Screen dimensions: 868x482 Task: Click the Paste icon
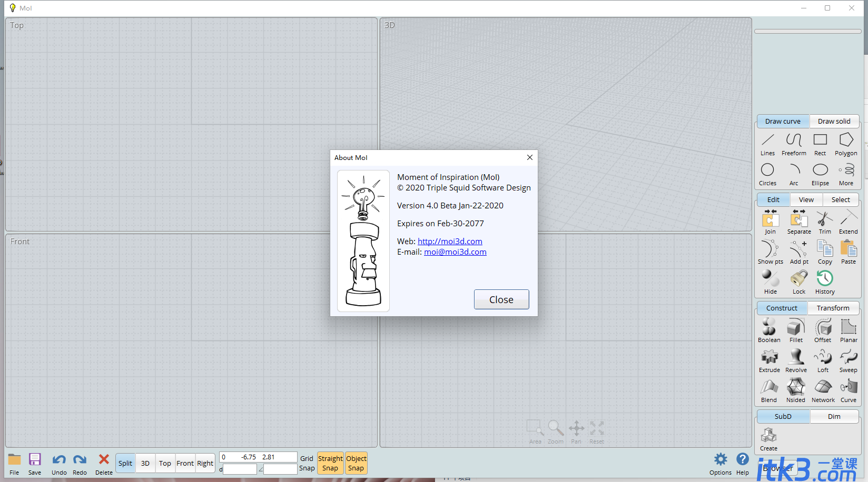pyautogui.click(x=849, y=252)
